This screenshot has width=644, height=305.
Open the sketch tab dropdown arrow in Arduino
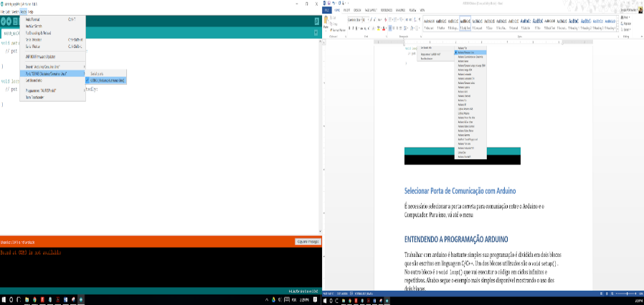[x=316, y=32]
